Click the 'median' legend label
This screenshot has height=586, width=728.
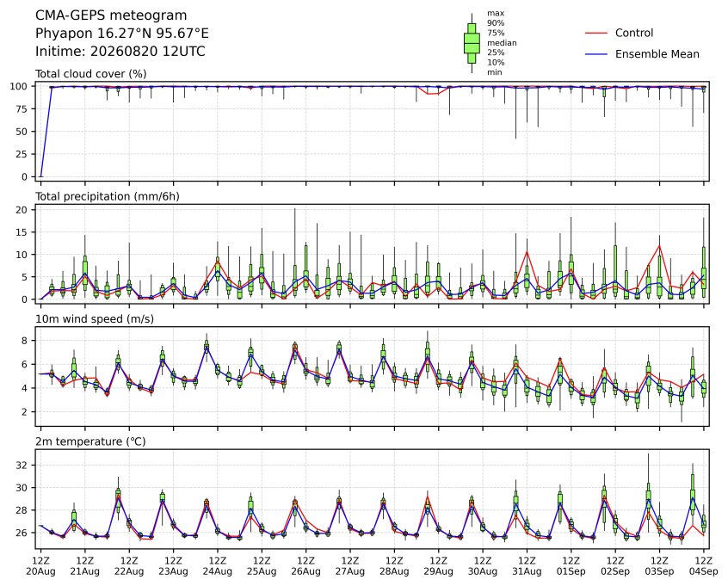point(502,43)
